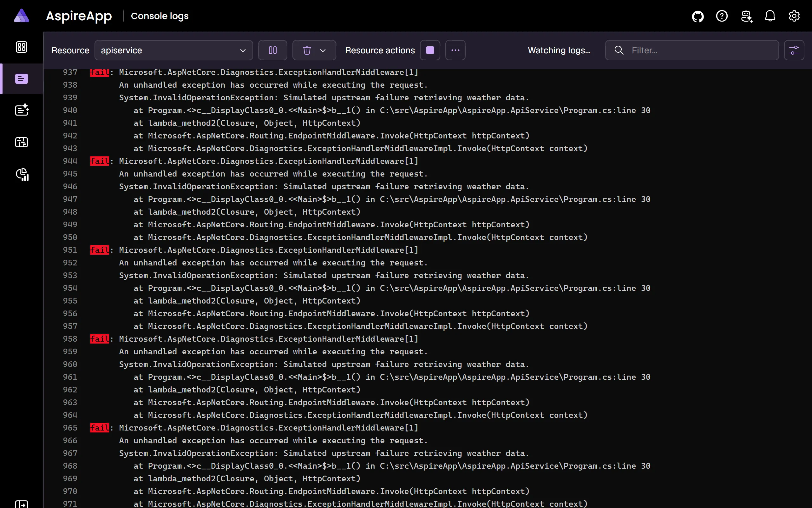This screenshot has width=812, height=508.
Task: Expand the sidebar navigation at the bottom
Action: click(x=22, y=504)
